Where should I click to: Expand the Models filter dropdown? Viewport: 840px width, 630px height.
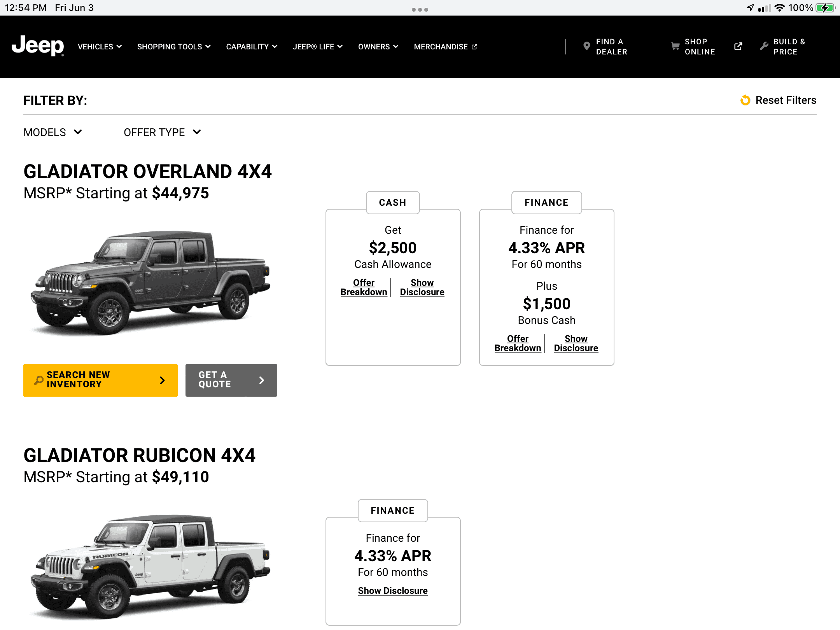(53, 132)
